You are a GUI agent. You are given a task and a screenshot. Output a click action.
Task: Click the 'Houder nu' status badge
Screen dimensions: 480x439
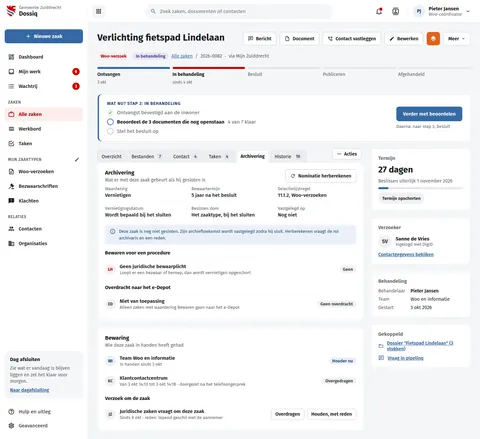(x=342, y=361)
